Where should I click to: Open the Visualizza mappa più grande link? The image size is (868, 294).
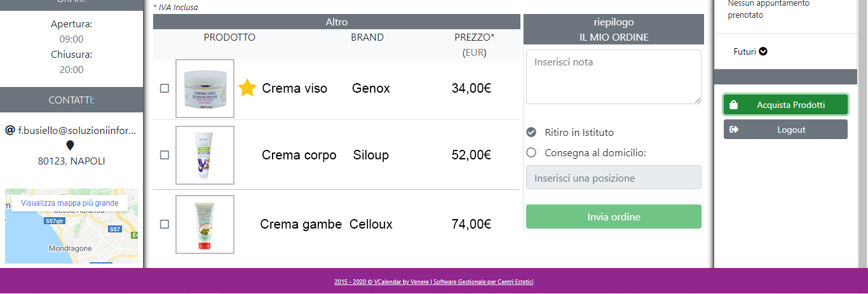click(x=69, y=203)
